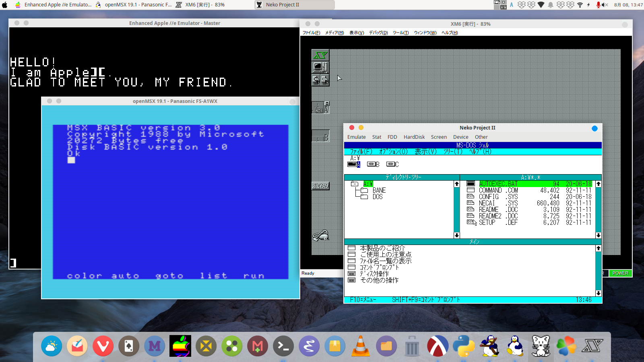
Task: Open the HardDisk menu in Neko Project II
Action: click(x=414, y=137)
